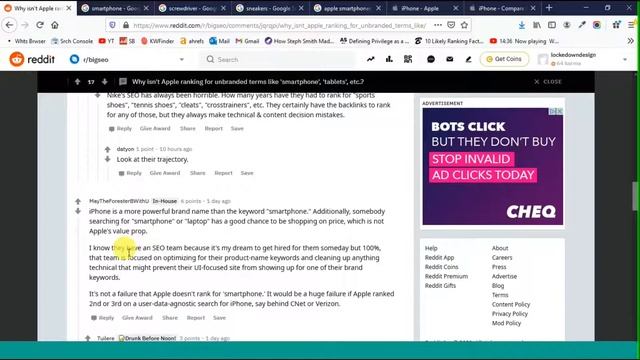The width and height of the screenshot is (640, 360).
Task: Downvote datyon's comment
Action: click(x=108, y=159)
